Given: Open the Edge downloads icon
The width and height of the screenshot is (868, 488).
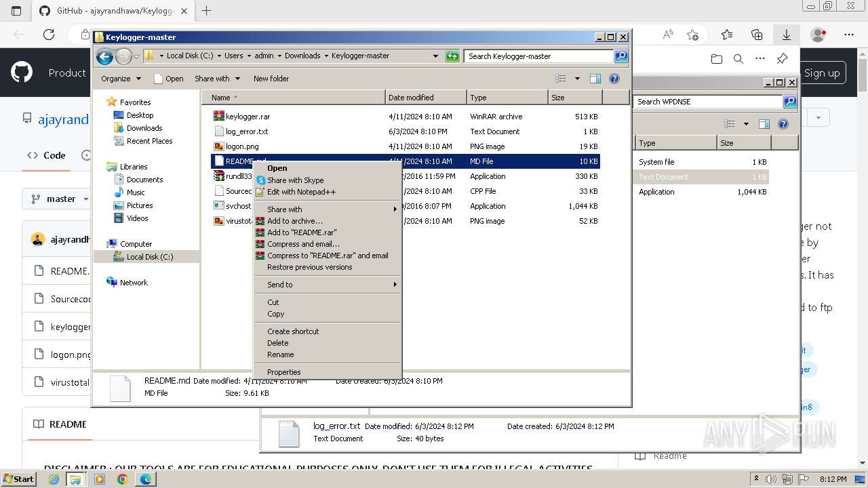Looking at the screenshot, I should coord(786,35).
